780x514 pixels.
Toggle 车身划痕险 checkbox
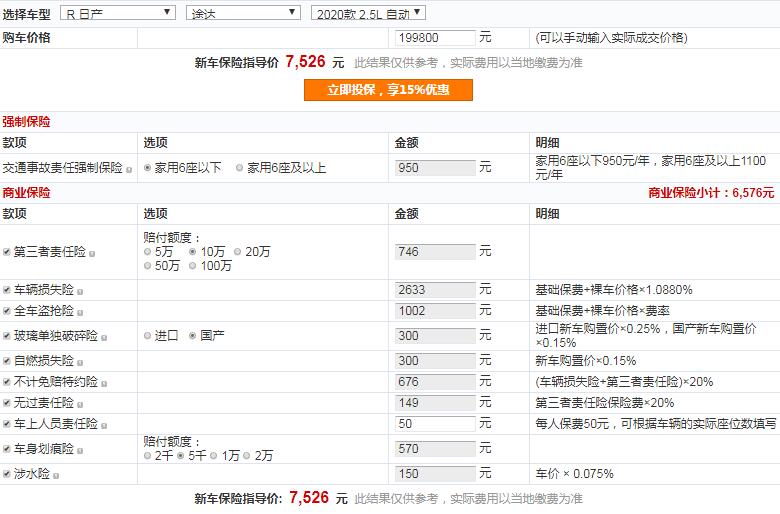tap(6, 449)
